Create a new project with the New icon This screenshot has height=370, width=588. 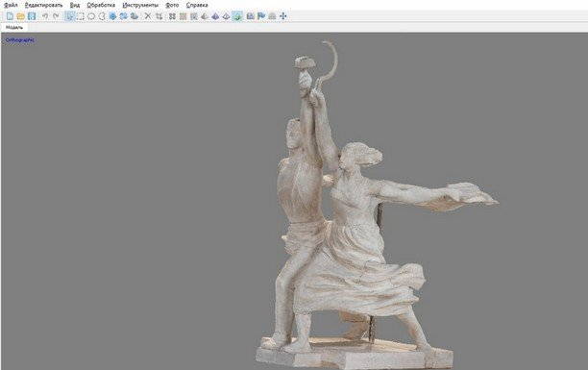tap(11, 16)
